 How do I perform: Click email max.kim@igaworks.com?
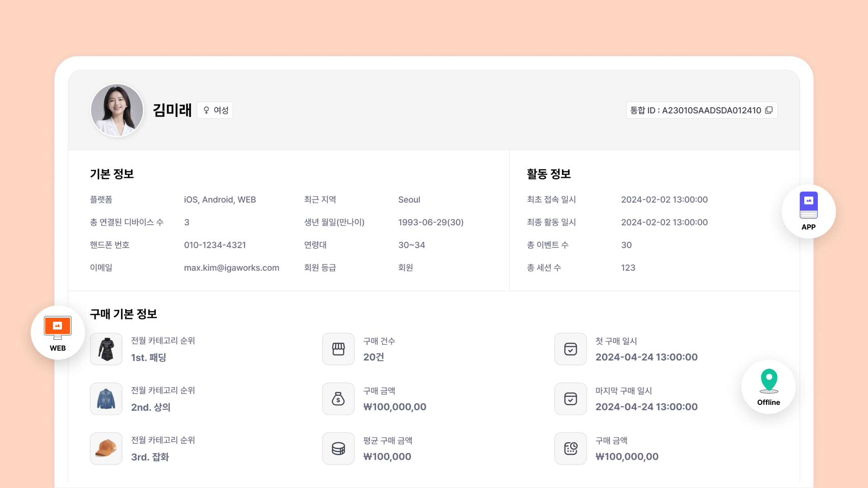click(231, 268)
